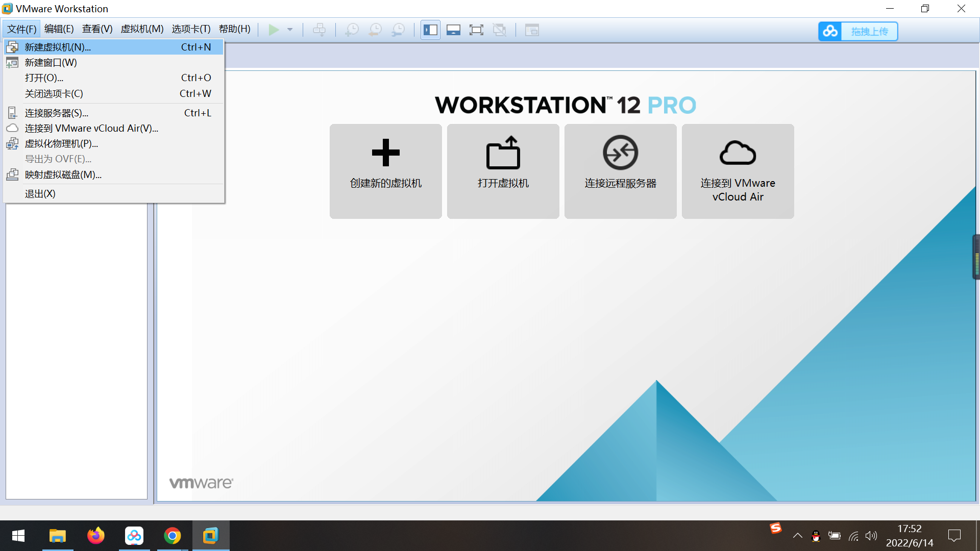The width and height of the screenshot is (980, 551).
Task: Click the volume speaker tray icon
Action: [x=871, y=536]
